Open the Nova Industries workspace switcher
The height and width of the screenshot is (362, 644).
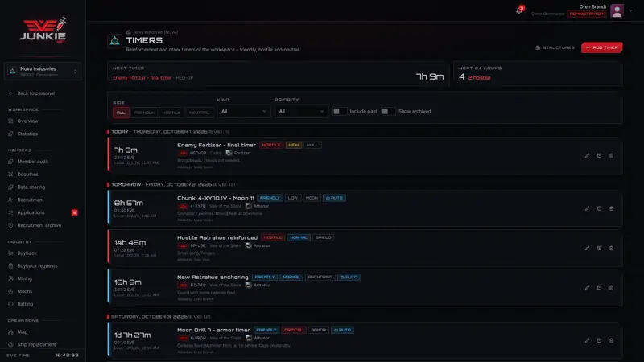pos(43,72)
